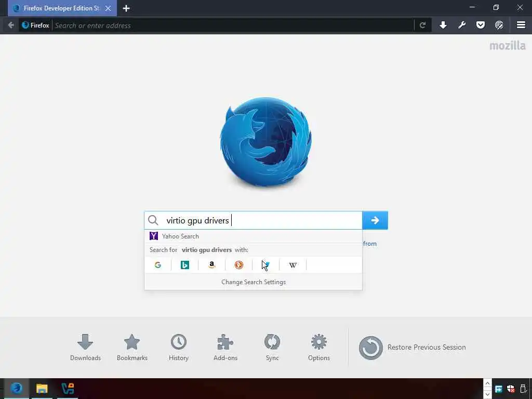The image size is (532, 399).
Task: Open the security shield tray icon
Action: point(511,389)
